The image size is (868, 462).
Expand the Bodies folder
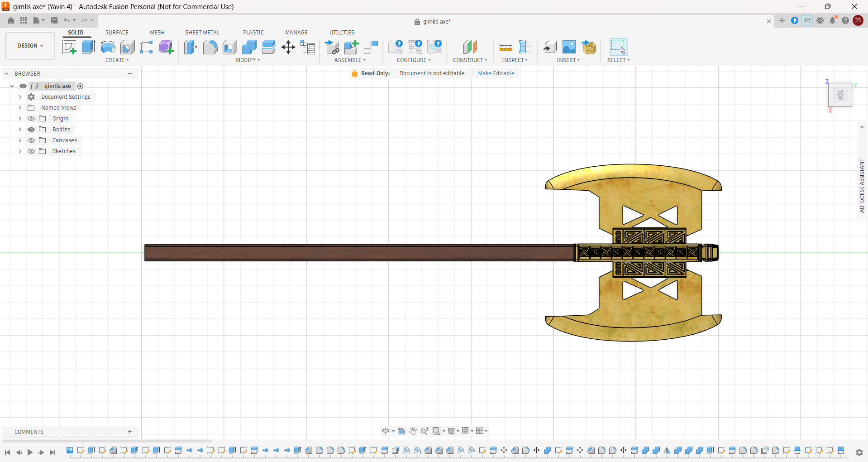coord(20,130)
